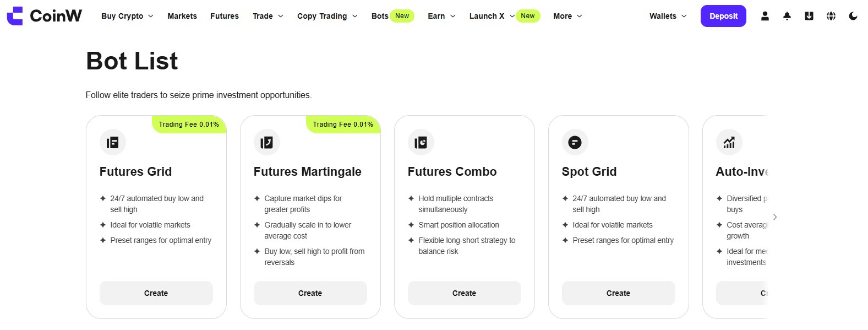Click the app download icon

pos(809,16)
